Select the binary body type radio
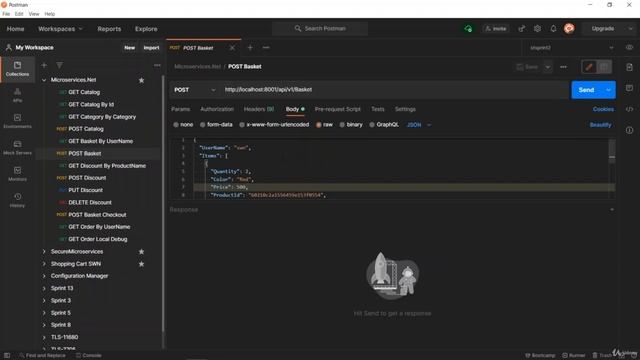 tap(342, 125)
